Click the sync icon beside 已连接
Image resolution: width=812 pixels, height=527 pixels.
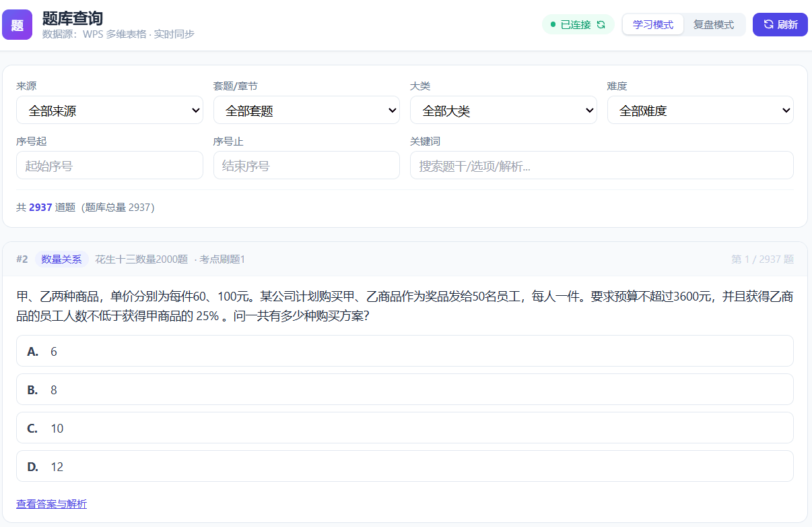[x=601, y=25]
